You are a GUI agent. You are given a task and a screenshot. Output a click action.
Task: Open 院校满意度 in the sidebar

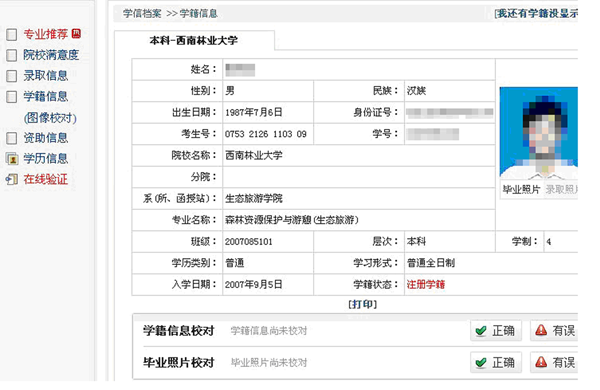click(x=51, y=55)
